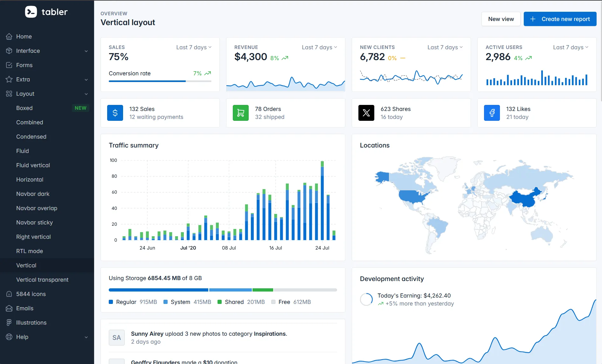
Task: Click the X (Twitter) icon on Shares card
Action: 366,113
